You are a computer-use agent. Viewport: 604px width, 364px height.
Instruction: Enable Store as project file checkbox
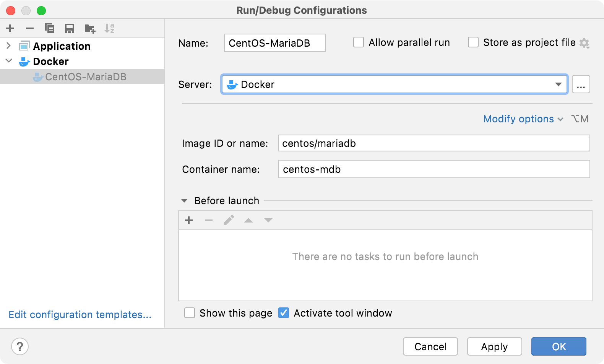point(473,42)
